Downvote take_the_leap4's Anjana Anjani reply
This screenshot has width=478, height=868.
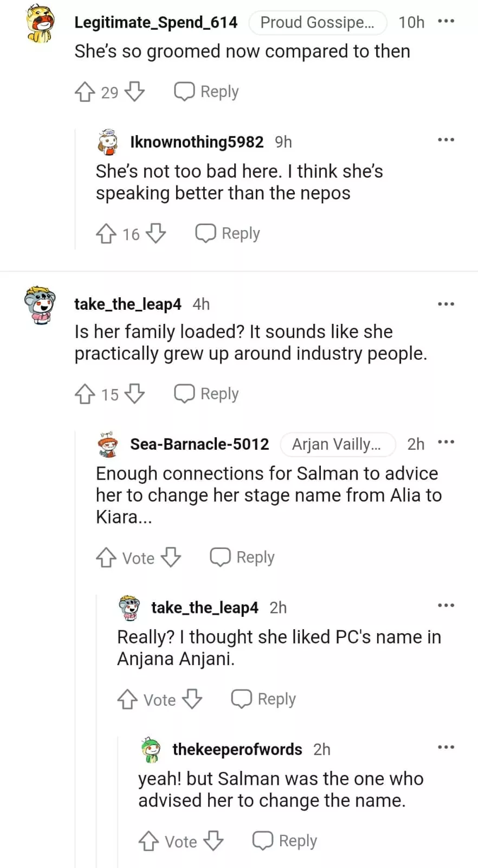(x=192, y=699)
